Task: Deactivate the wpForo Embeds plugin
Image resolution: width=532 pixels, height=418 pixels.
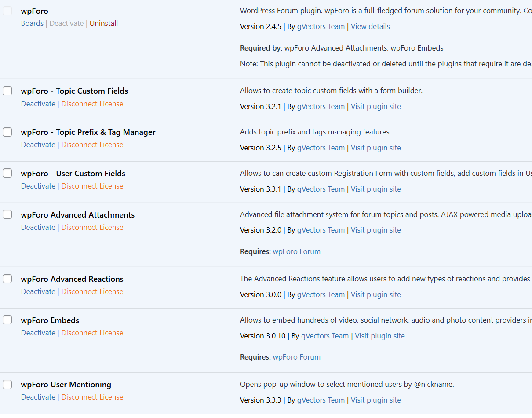Action: [x=38, y=333]
